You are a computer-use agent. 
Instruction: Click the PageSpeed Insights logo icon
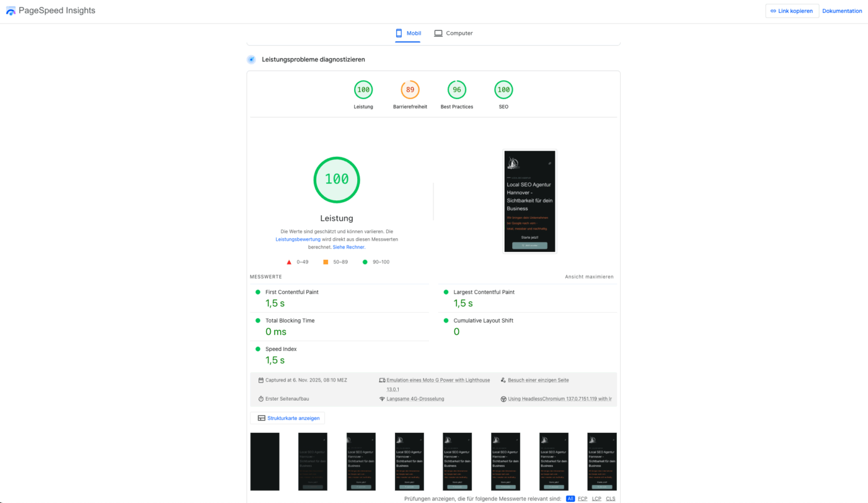[x=11, y=11]
